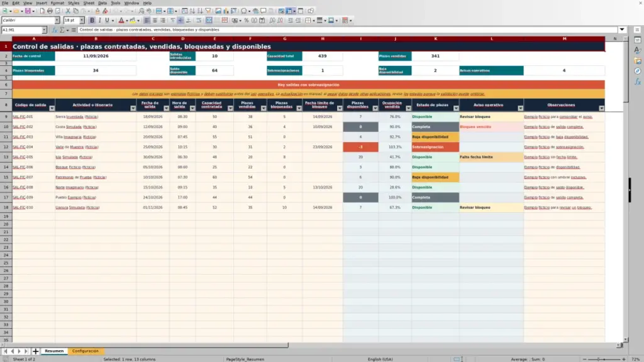The width and height of the screenshot is (644, 362).
Task: Open the sidebar Navigator compass icon
Action: [638, 71]
